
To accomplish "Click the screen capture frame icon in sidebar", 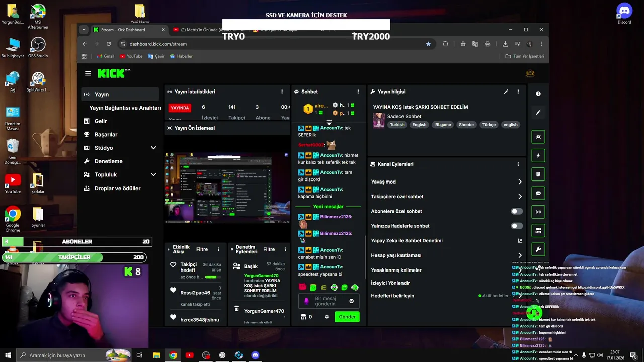I will [538, 137].
